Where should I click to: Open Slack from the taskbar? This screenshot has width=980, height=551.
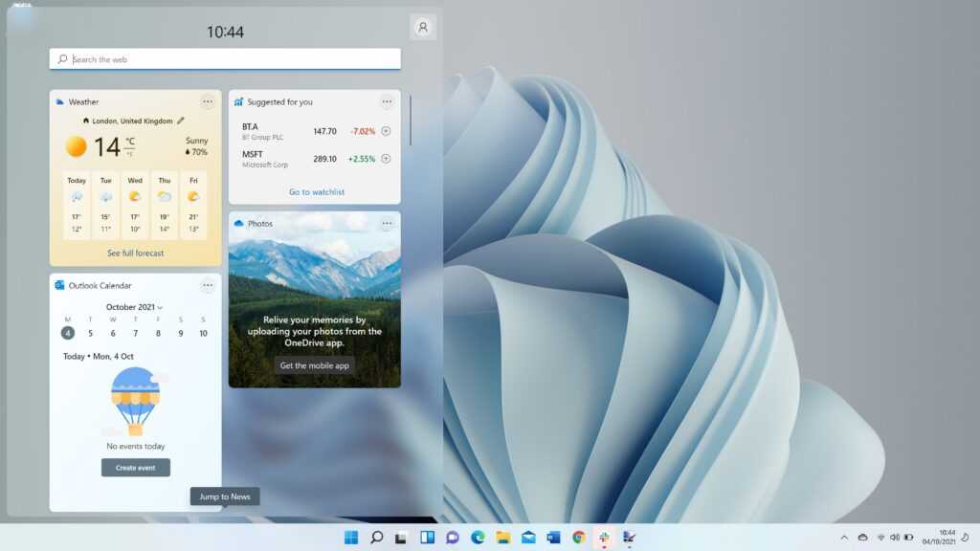(x=604, y=538)
